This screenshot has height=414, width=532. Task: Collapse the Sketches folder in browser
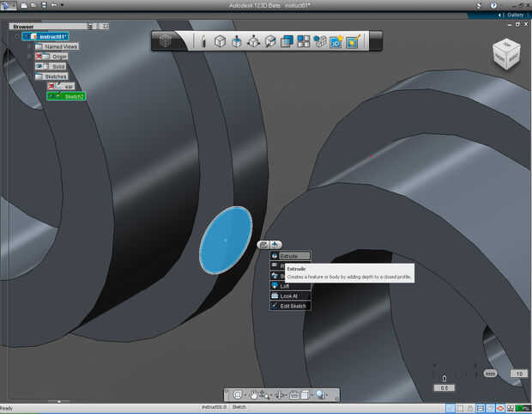[x=29, y=76]
